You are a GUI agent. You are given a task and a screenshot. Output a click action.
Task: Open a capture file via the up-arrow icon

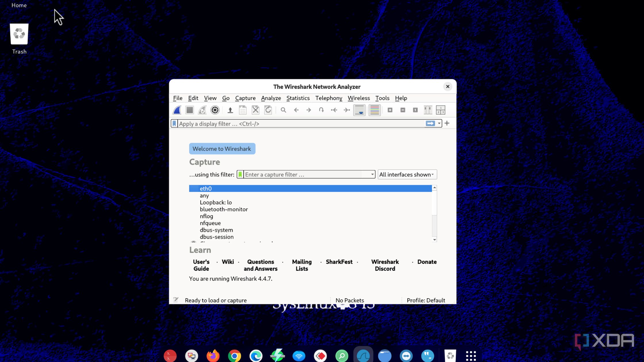click(x=230, y=110)
